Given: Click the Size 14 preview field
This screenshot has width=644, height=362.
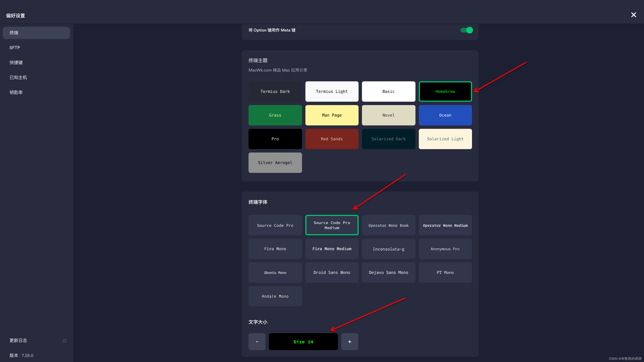Looking at the screenshot, I should (x=303, y=342).
